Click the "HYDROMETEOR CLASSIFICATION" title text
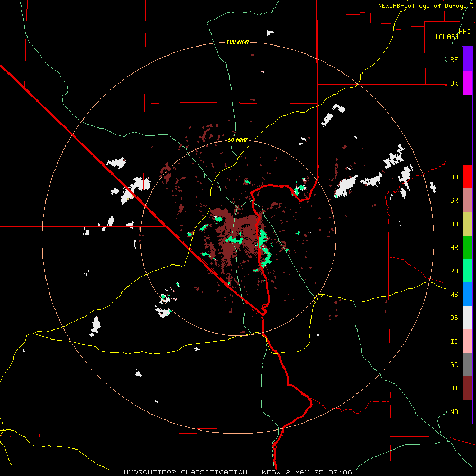 point(186,472)
